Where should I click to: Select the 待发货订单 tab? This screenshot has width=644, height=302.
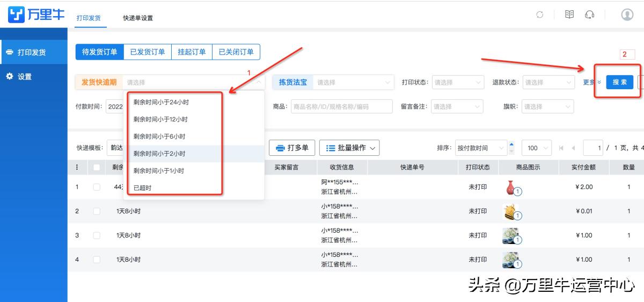point(100,52)
